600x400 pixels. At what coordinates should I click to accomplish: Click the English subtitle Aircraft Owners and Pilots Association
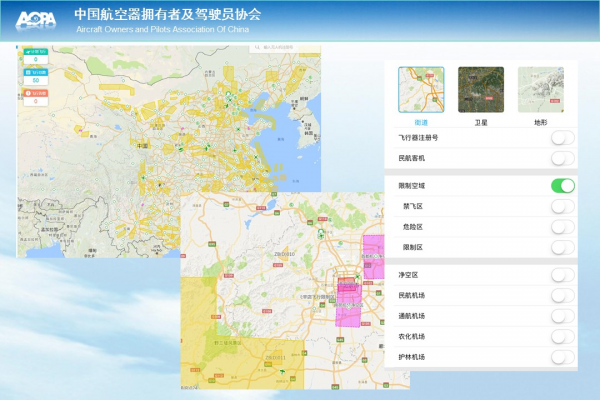point(162,29)
